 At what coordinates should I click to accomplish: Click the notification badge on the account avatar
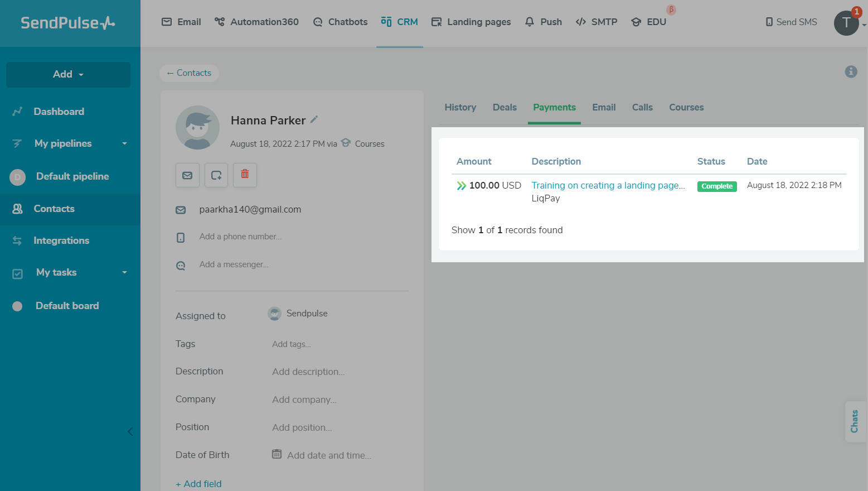point(857,12)
